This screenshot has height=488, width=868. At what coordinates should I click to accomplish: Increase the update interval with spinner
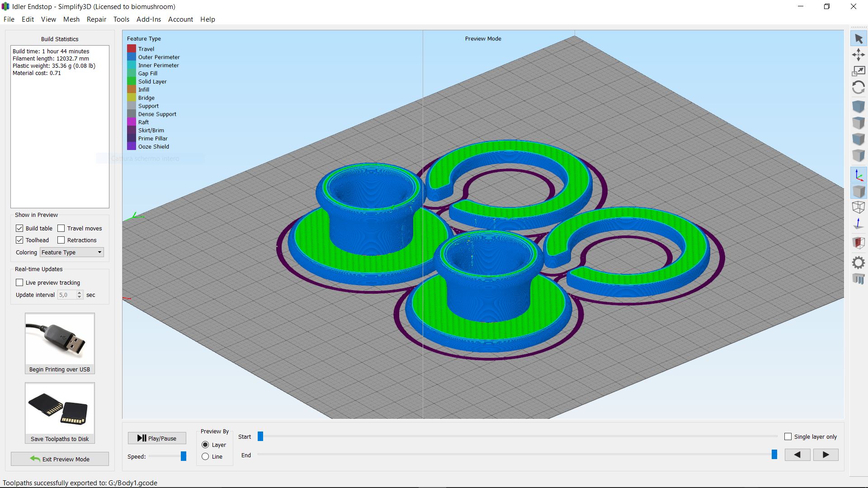tap(80, 292)
